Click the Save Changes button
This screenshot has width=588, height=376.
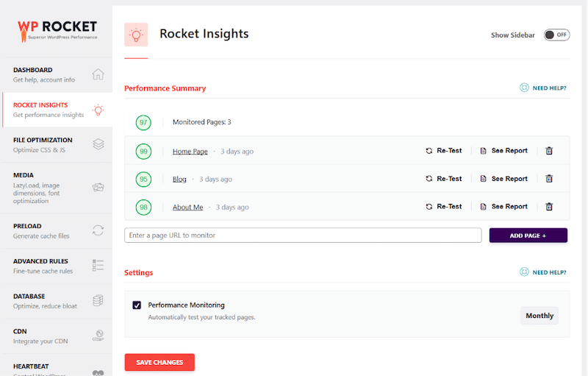[159, 362]
